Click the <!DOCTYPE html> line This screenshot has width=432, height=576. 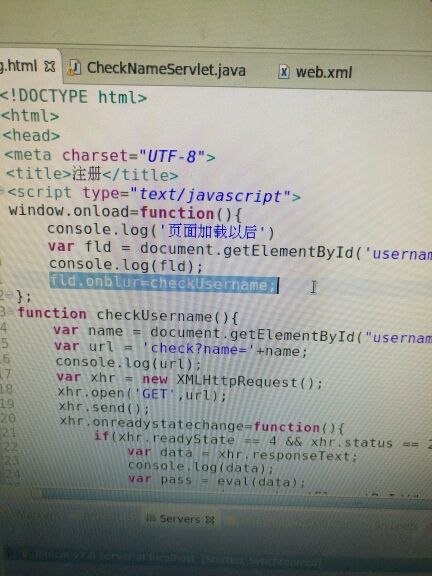[x=73, y=96]
